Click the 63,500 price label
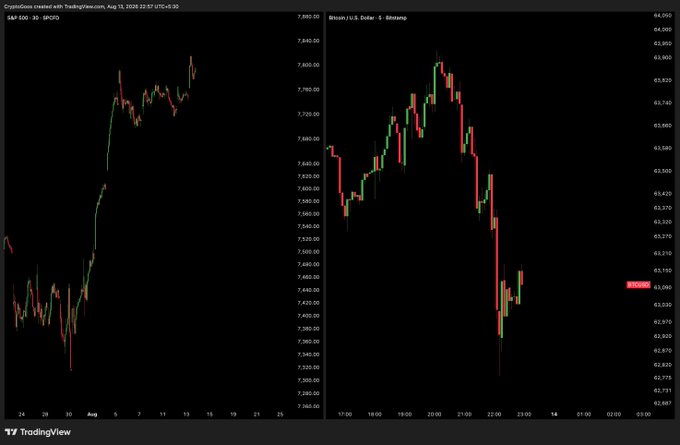Screen dimensions: 680x445 (662, 171)
